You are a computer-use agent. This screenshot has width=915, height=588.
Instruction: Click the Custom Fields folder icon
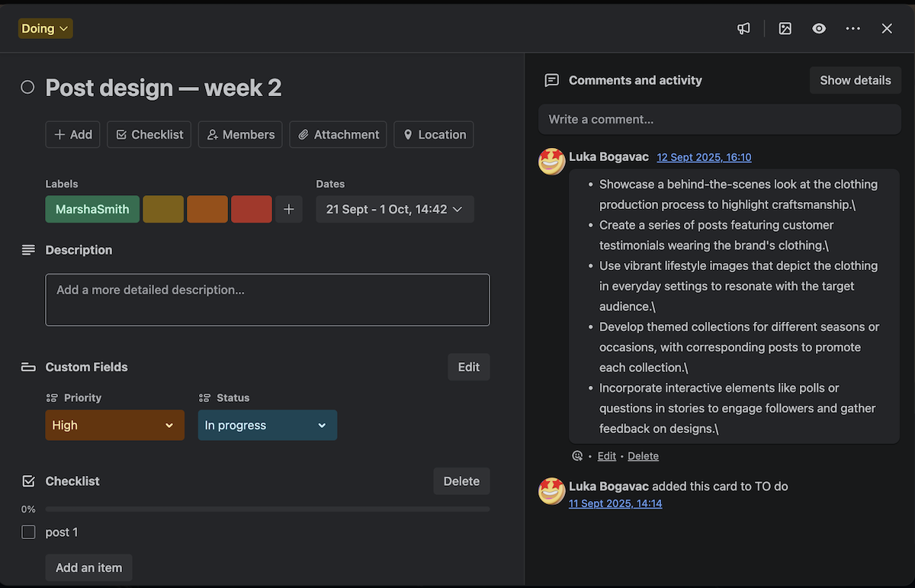click(28, 367)
